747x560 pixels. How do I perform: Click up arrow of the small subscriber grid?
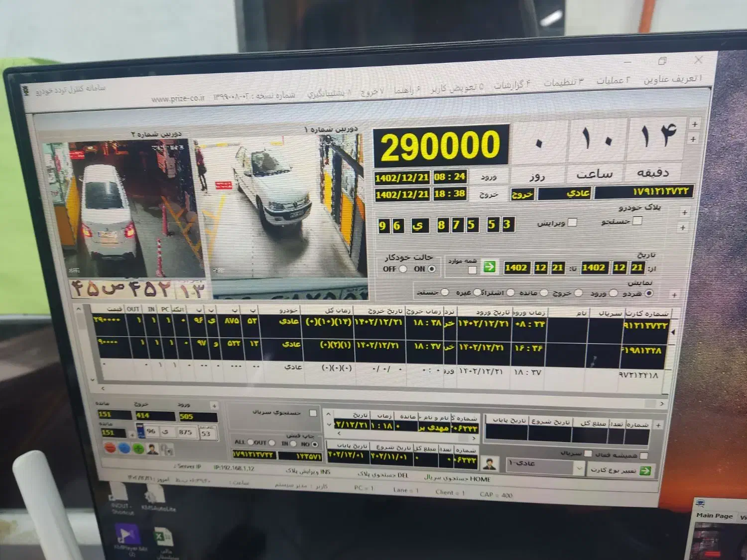[x=329, y=414]
